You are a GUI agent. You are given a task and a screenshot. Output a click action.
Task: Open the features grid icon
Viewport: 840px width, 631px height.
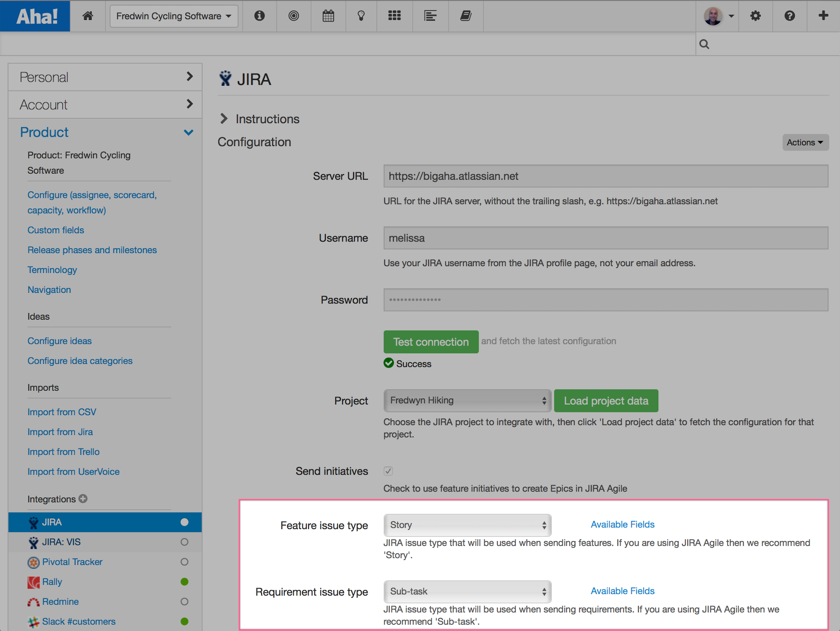coord(395,15)
